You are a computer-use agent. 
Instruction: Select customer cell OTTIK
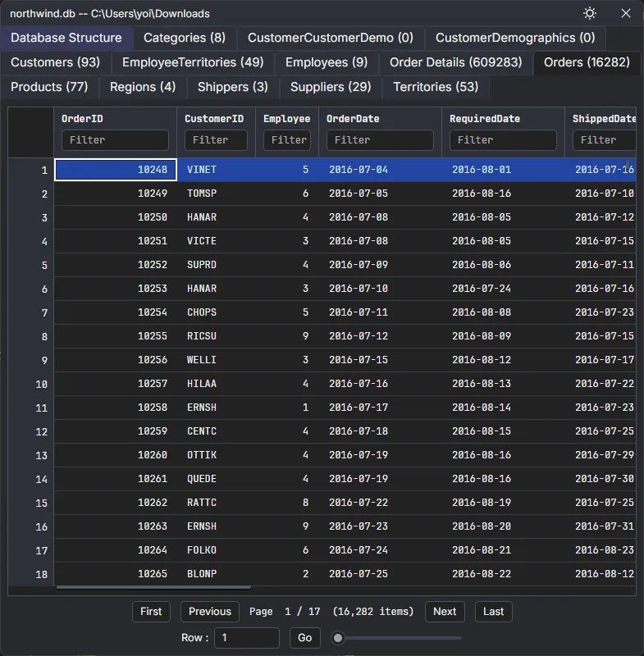[x=216, y=455]
